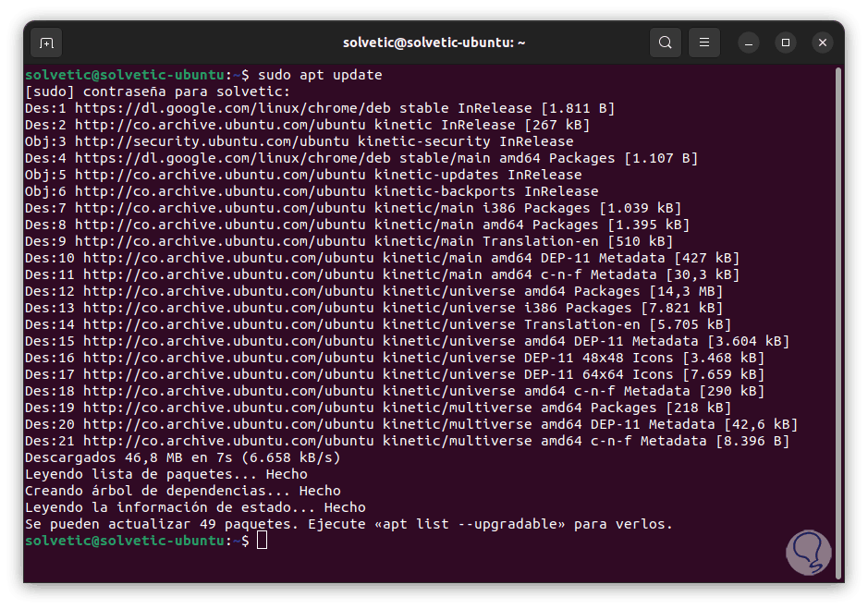This screenshot has height=609, width=868.
Task: Click the Des:20 multiverse DEP-11 Metadata line
Action: coord(411,423)
